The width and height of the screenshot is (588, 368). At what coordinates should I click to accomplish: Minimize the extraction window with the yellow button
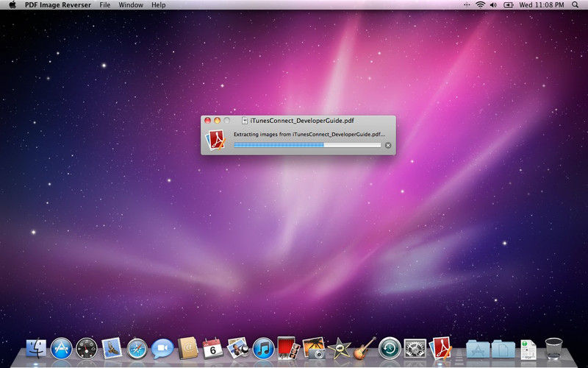click(x=217, y=121)
